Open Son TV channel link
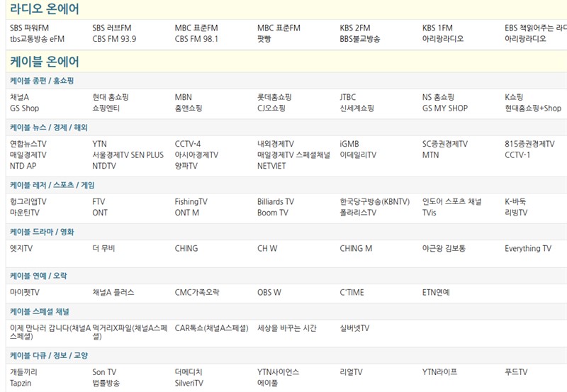 click(104, 371)
